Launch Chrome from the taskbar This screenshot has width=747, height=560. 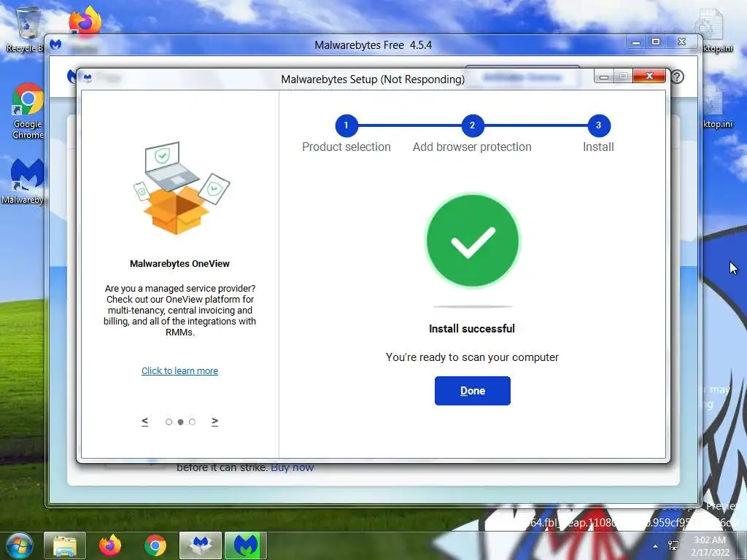click(x=155, y=545)
